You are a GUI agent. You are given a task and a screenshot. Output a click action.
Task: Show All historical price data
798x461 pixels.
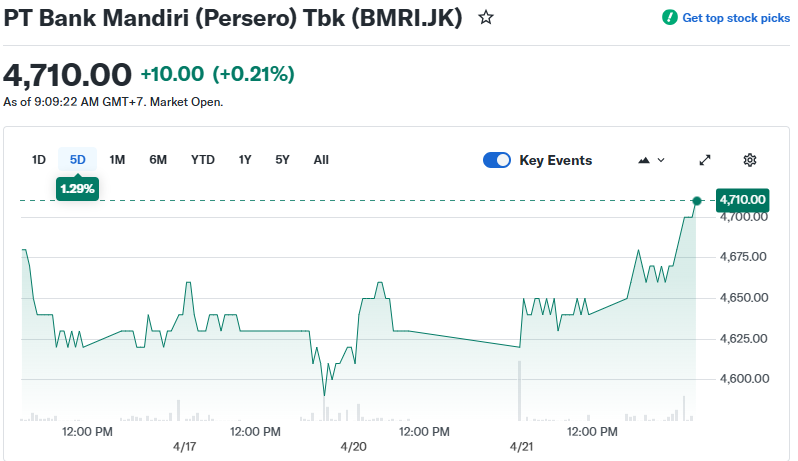[321, 160]
